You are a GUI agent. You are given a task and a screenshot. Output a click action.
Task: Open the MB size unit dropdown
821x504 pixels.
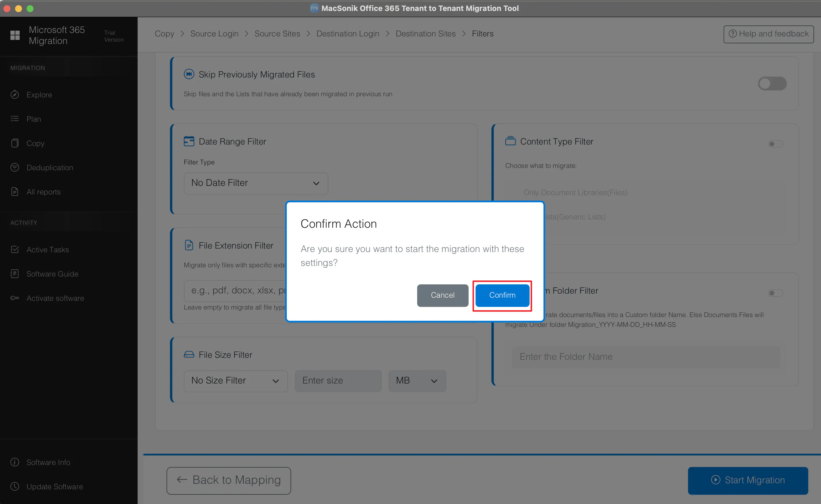417,381
